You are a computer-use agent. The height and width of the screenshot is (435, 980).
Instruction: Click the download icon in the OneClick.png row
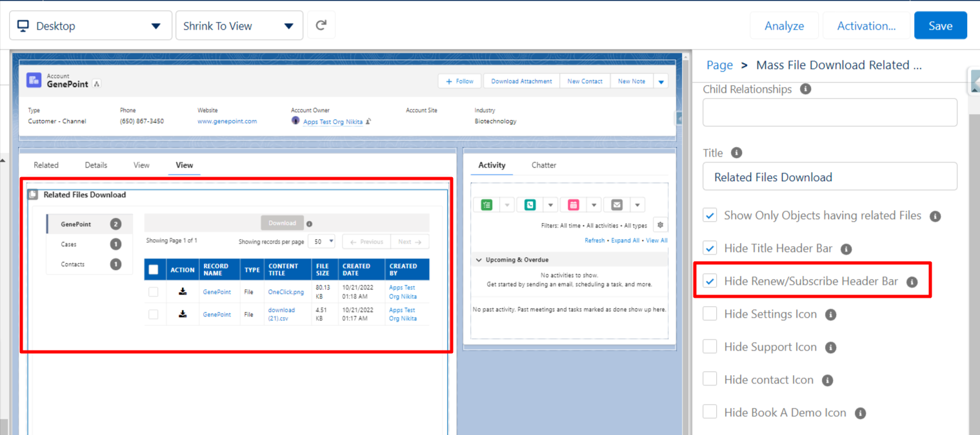[183, 292]
